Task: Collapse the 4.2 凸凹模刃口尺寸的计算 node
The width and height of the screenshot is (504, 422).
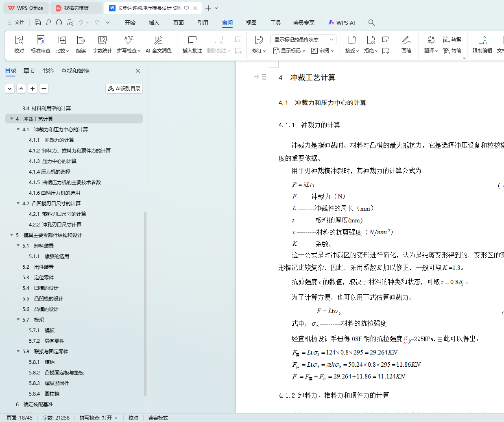Action: click(18, 203)
